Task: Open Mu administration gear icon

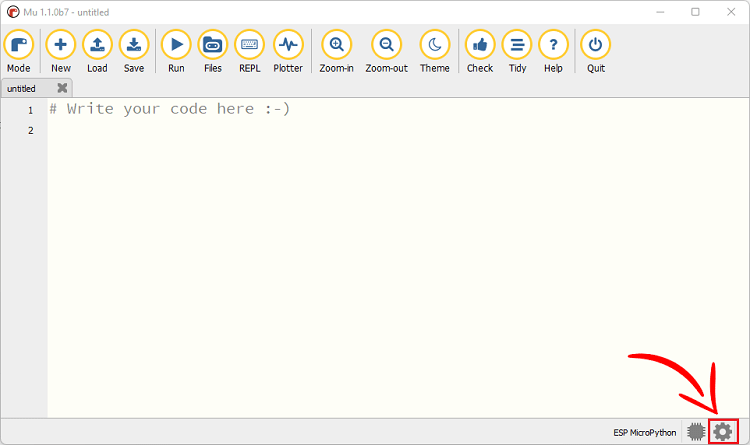Action: pos(723,432)
